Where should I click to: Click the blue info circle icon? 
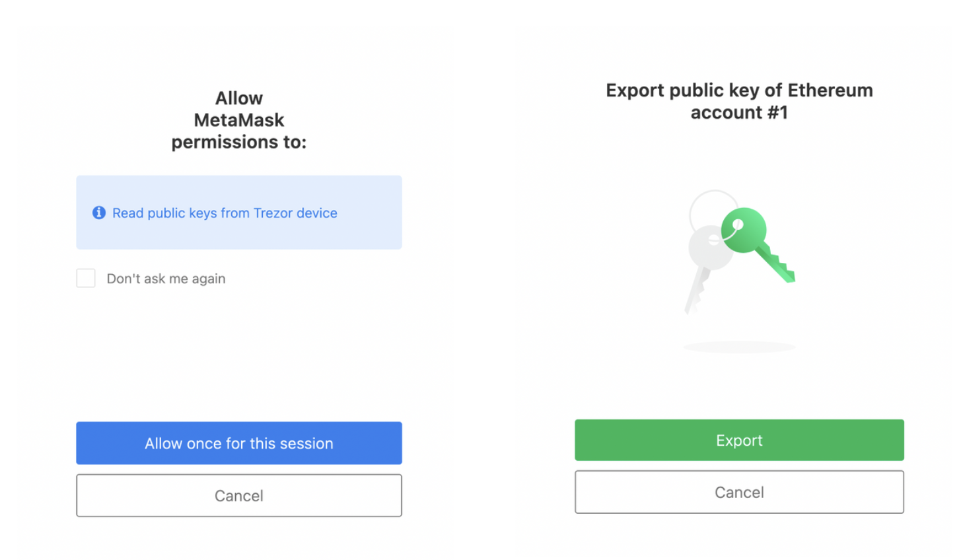coord(99,213)
